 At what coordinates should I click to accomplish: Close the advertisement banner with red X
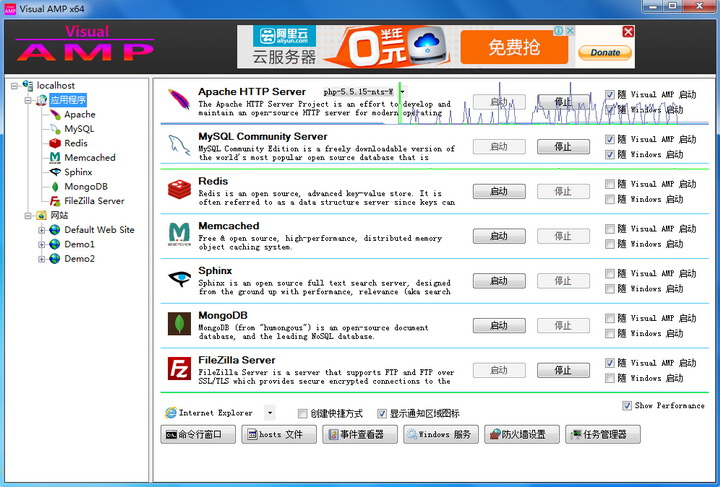pyautogui.click(x=628, y=32)
